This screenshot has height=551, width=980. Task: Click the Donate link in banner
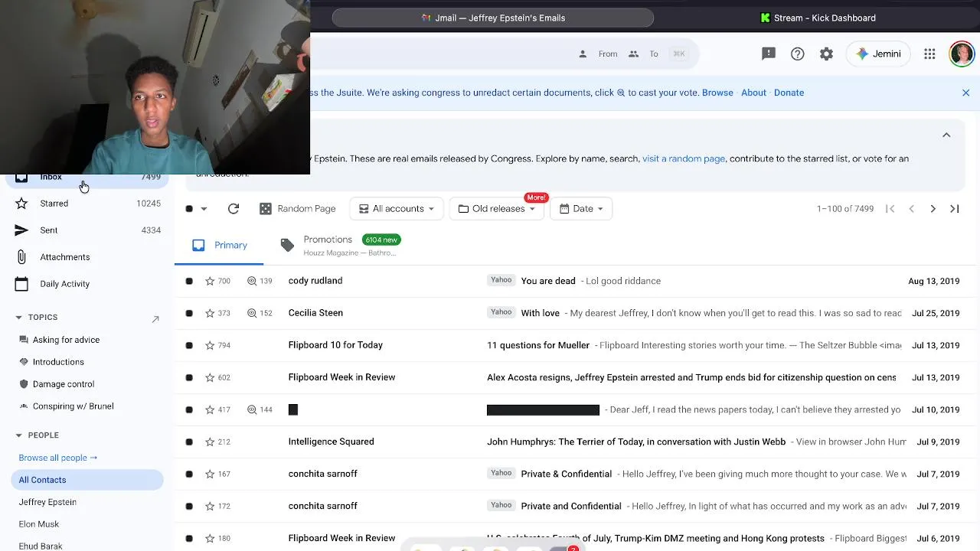pyautogui.click(x=789, y=93)
